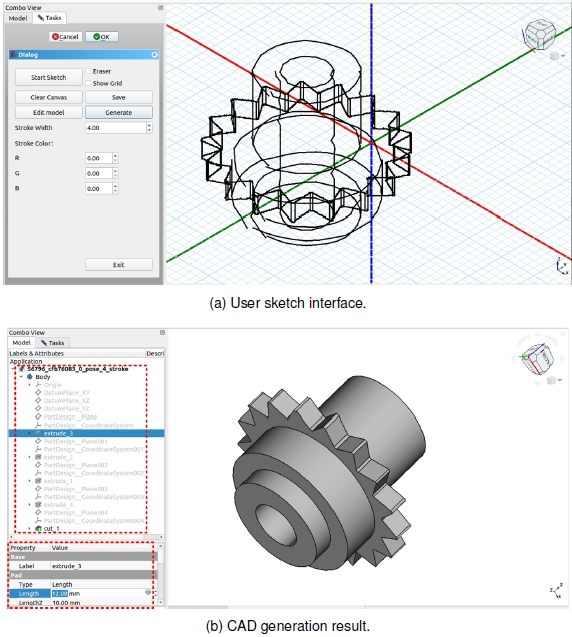The width and height of the screenshot is (572, 637).
Task: Click the extrude_4 pad icon
Action: (x=38, y=505)
